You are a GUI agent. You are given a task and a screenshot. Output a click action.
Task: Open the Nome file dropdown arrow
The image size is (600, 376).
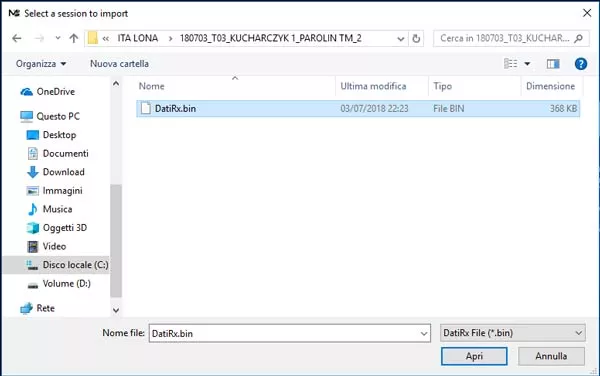tap(424, 334)
